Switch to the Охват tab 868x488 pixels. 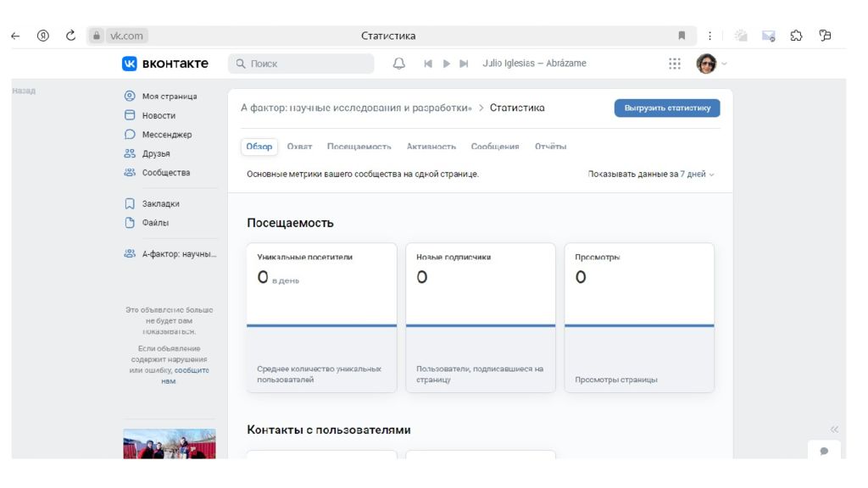tap(299, 147)
